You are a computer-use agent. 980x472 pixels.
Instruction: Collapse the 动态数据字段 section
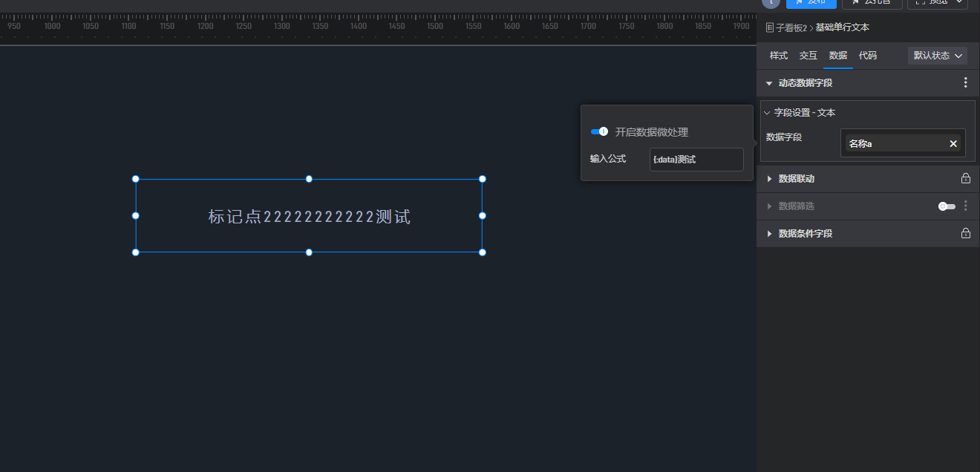(769, 83)
